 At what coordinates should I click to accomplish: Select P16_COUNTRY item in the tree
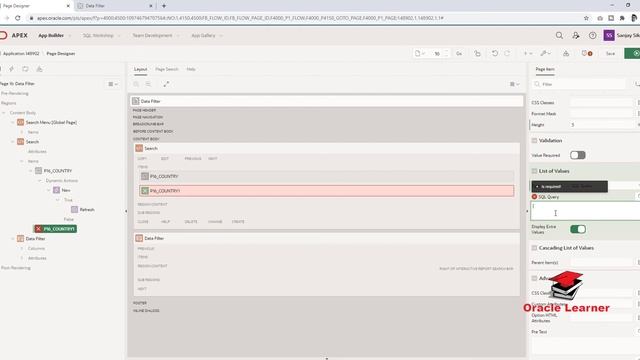tap(58, 171)
